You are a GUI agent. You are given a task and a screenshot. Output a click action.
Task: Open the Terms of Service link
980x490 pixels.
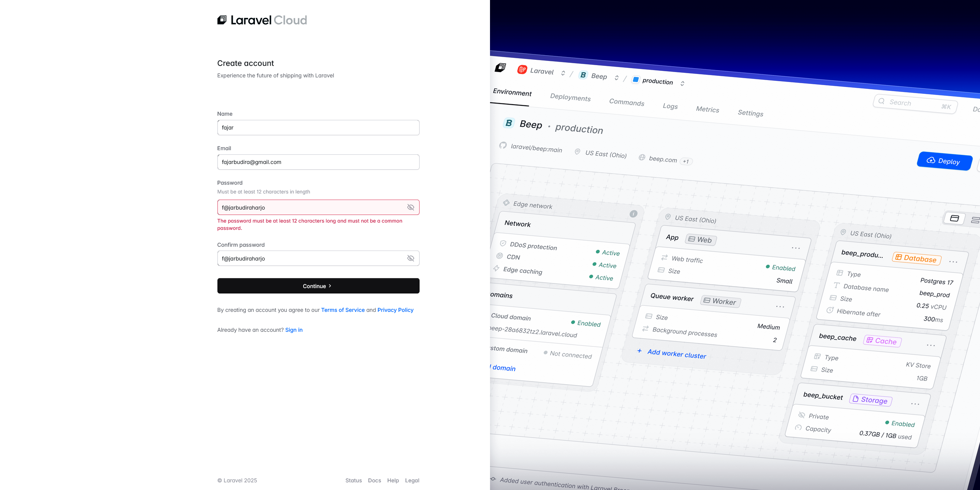(x=343, y=310)
